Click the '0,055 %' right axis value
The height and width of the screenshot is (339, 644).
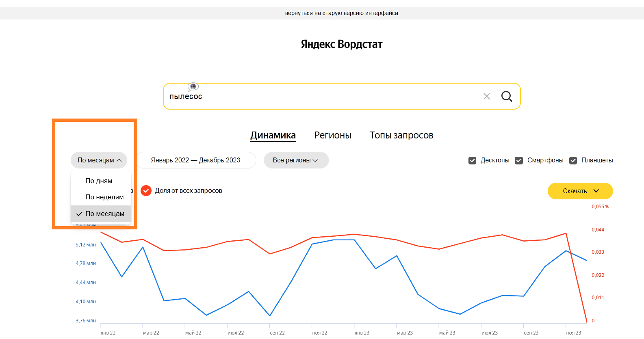click(600, 207)
